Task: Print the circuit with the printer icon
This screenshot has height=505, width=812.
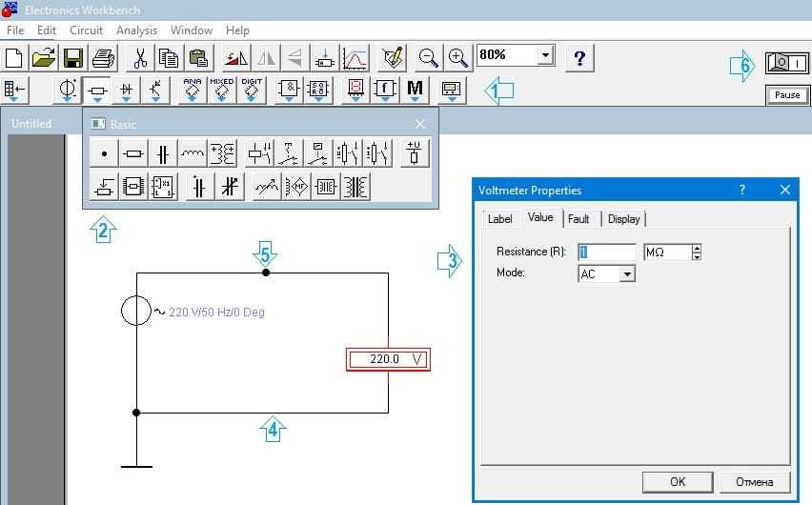Action: click(103, 58)
